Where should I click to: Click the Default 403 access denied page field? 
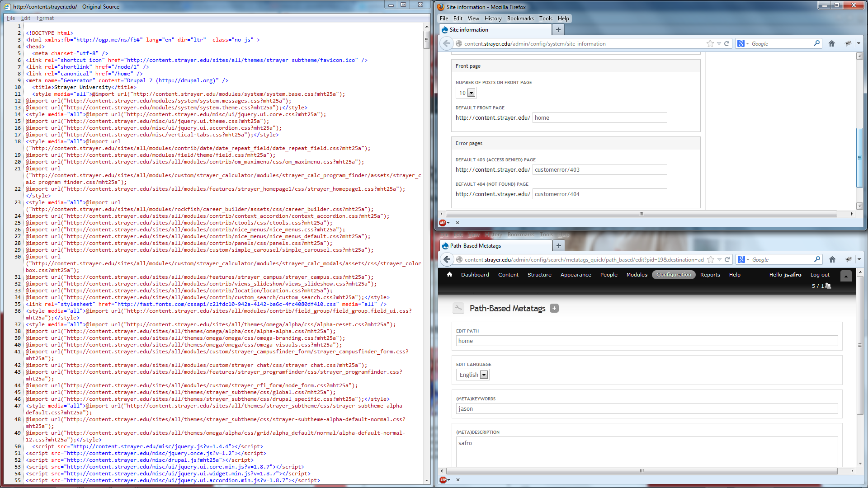(599, 169)
